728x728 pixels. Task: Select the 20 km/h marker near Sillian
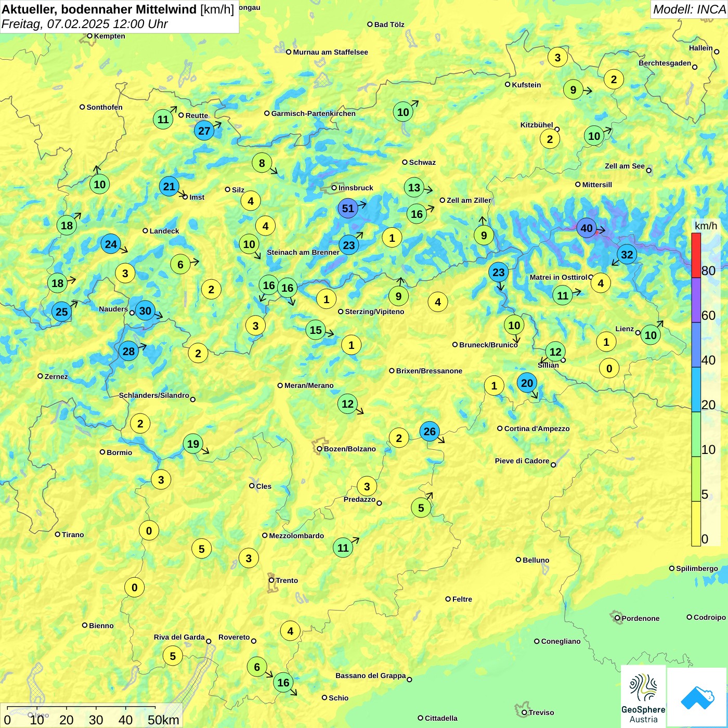click(527, 383)
